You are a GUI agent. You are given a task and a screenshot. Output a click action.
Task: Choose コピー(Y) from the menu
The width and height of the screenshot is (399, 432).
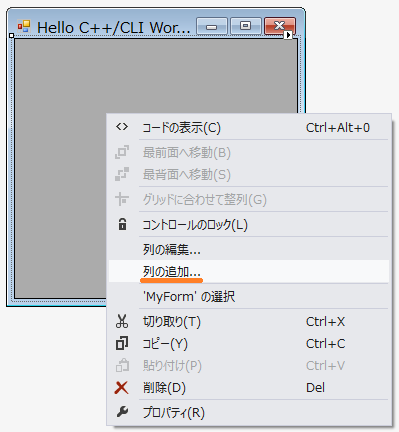tap(249, 344)
